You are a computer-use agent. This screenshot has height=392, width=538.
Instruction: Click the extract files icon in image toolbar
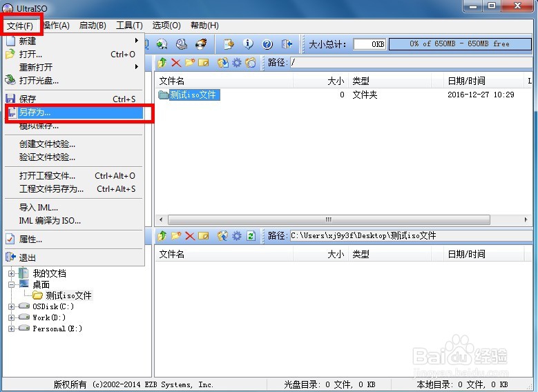222,62
